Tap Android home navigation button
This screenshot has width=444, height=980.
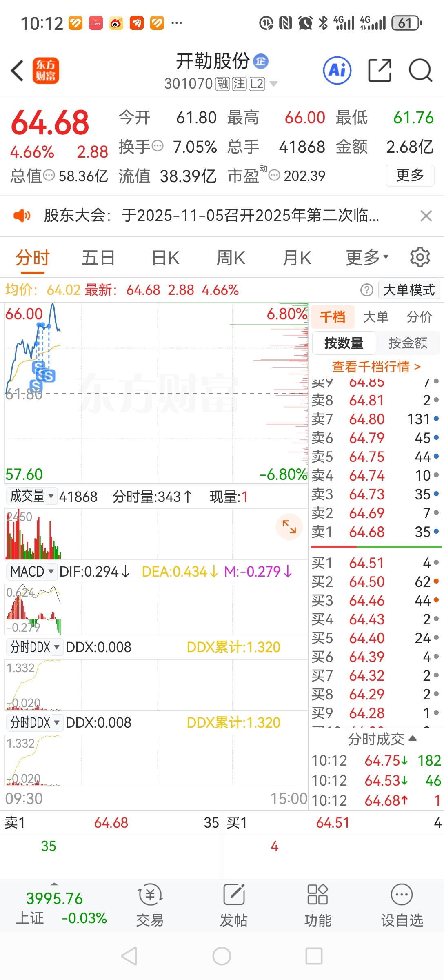click(x=222, y=956)
